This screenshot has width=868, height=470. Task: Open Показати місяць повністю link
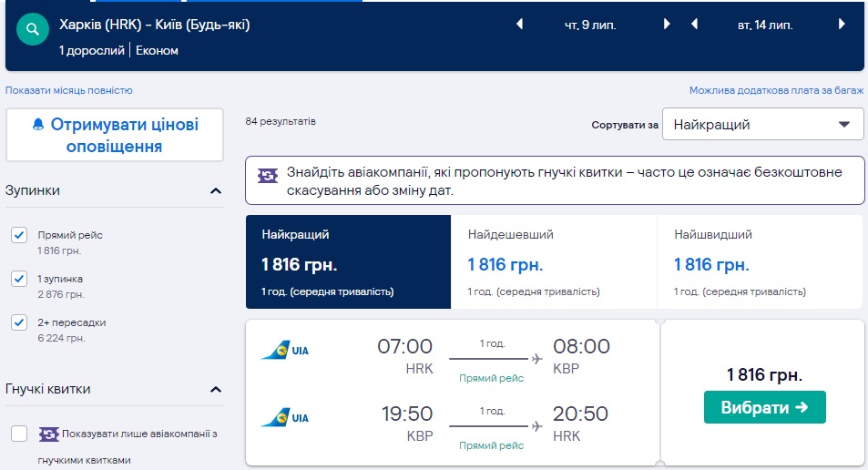[x=69, y=90]
